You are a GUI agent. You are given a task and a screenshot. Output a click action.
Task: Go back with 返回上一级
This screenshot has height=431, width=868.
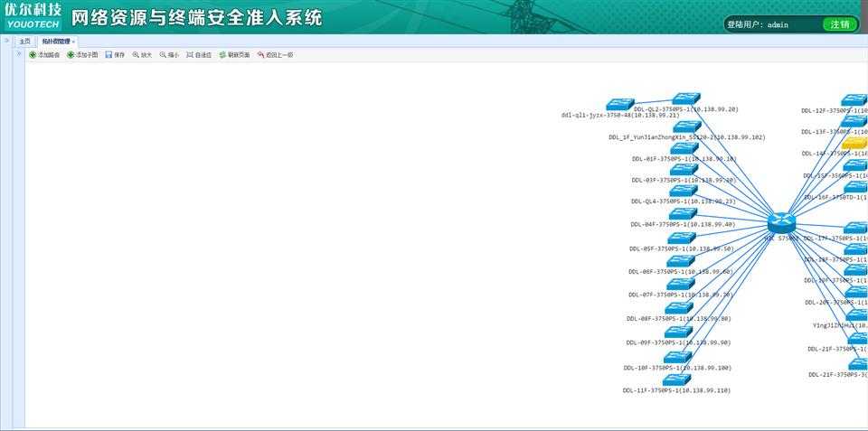(x=275, y=55)
